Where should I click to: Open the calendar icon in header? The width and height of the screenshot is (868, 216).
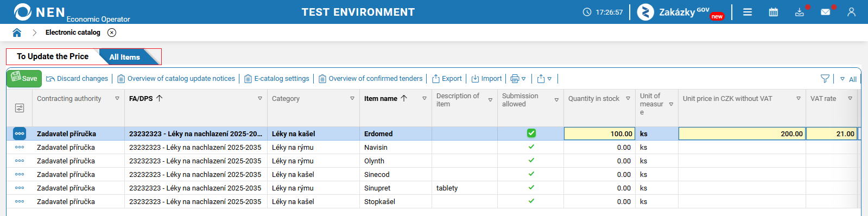774,12
